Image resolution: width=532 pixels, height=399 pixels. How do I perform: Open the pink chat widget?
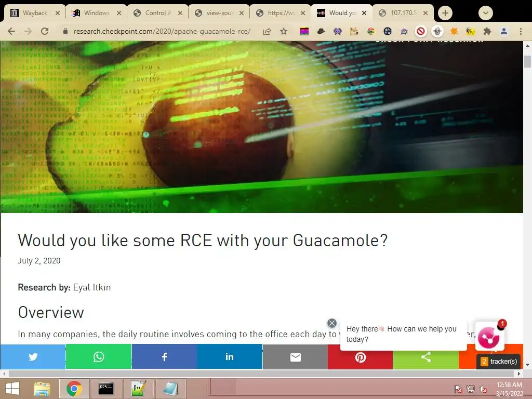[x=489, y=337]
